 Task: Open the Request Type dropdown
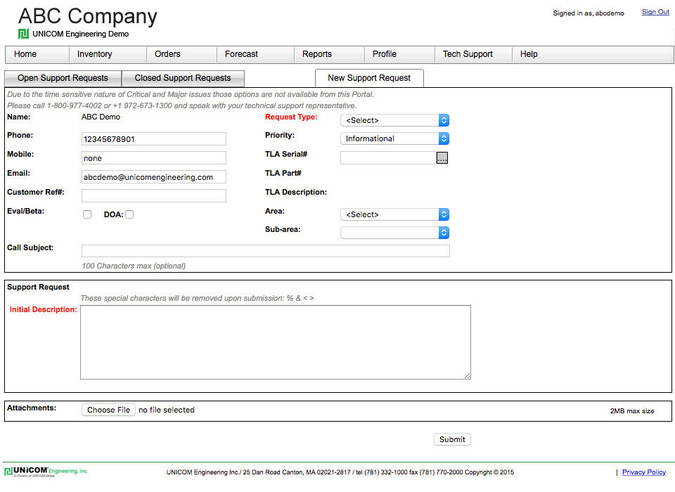click(x=395, y=120)
